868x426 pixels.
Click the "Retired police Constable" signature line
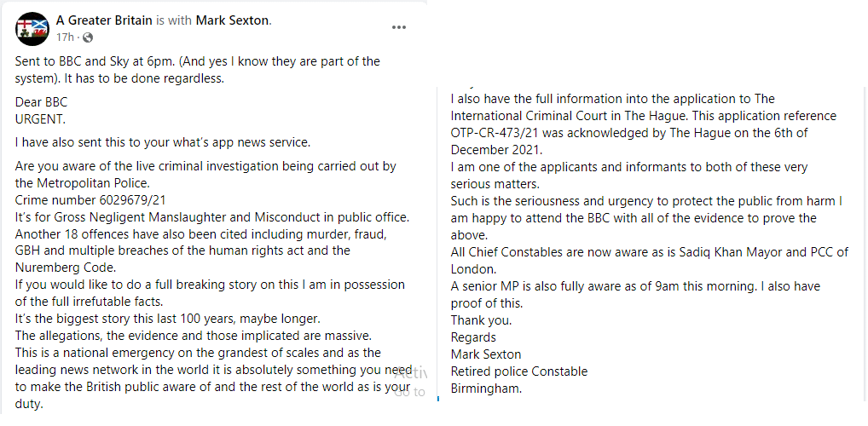coord(518,371)
